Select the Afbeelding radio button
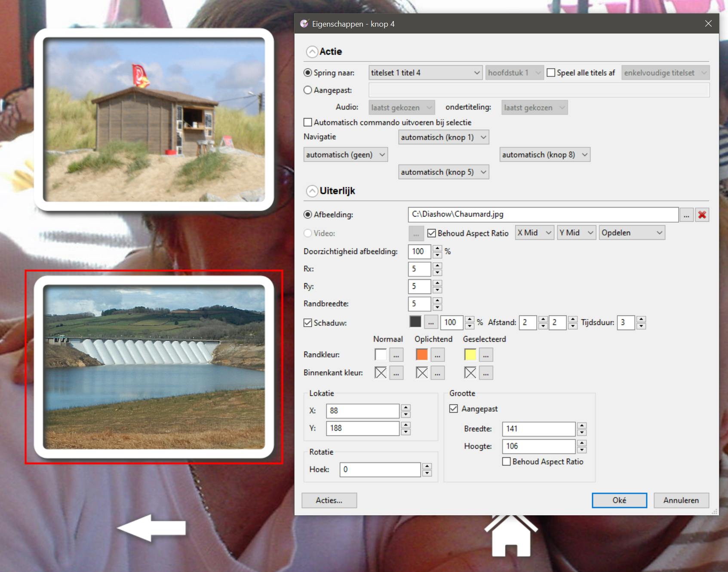The height and width of the screenshot is (572, 728). [x=307, y=214]
